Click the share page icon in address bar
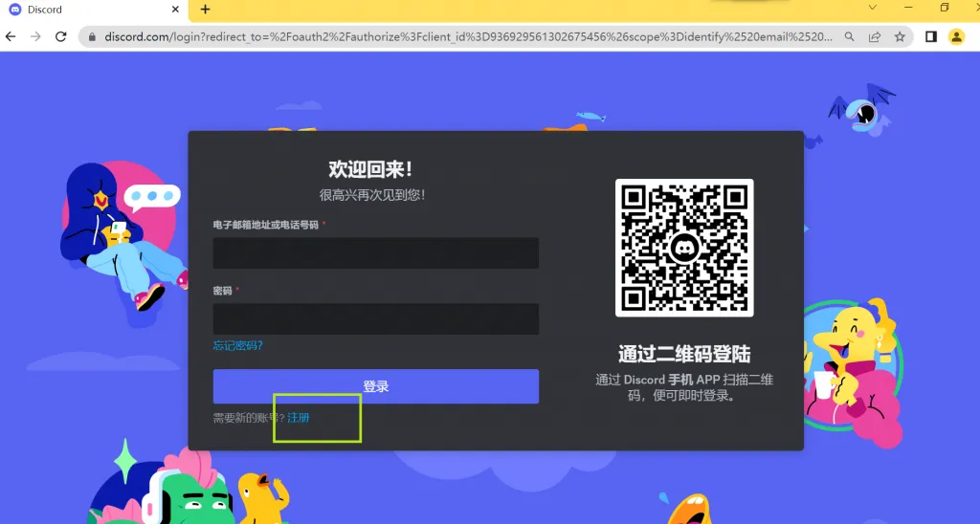This screenshot has width=980, height=524. tap(875, 37)
